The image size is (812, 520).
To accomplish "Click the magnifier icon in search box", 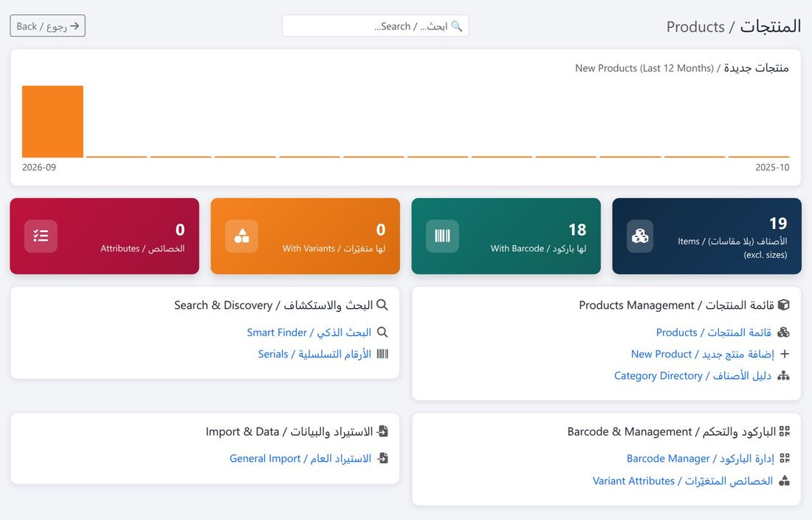I will click(x=457, y=26).
